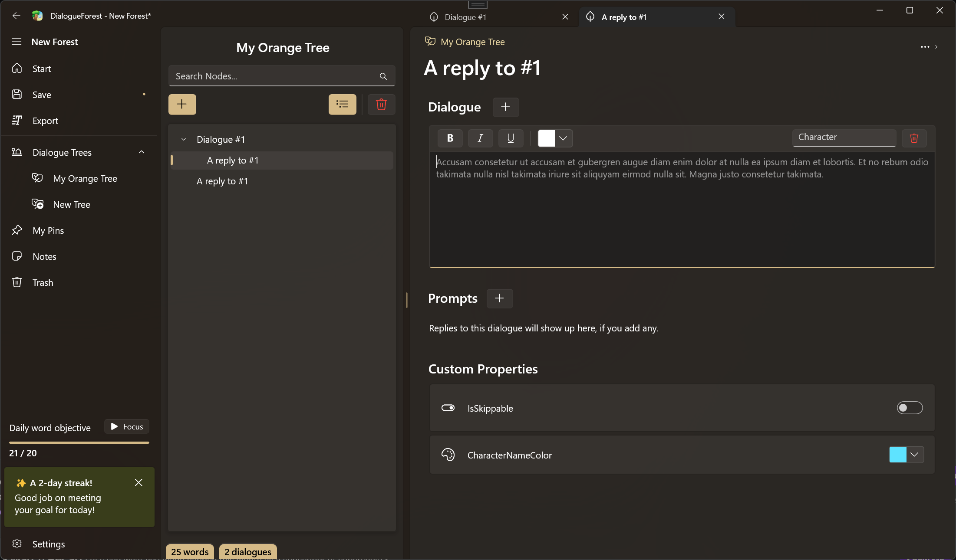Open the Notes page in the sidebar
The image size is (956, 560).
point(44,256)
